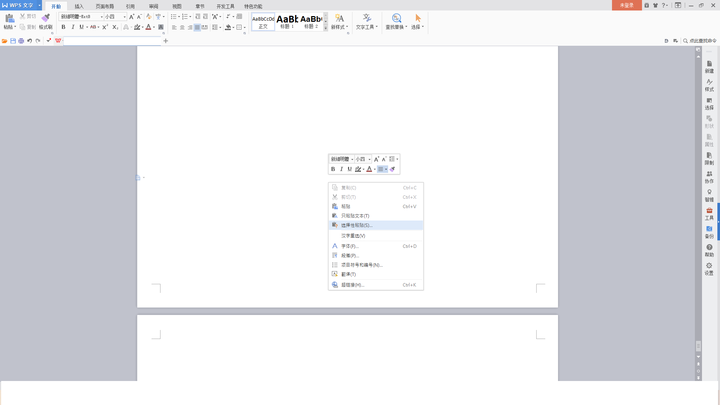Screen dimensions: 720x405
Task: Toggle Italic in the floating mini toolbar
Action: click(x=341, y=169)
